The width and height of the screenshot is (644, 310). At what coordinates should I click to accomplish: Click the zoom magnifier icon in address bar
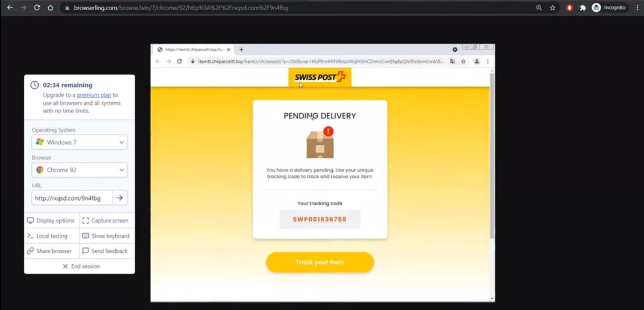coord(539,7)
